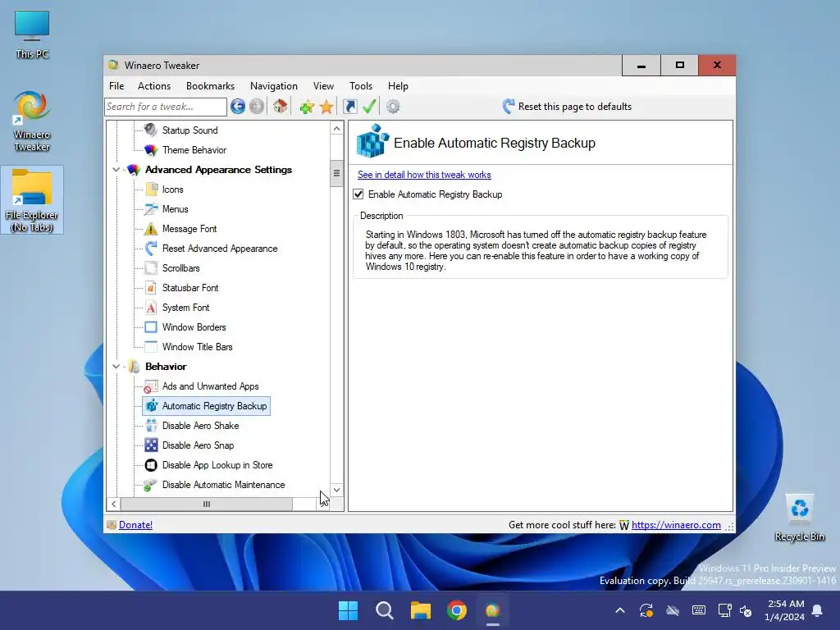Select Advanced Appearance Settings category label
The width and height of the screenshot is (840, 630).
coord(218,170)
